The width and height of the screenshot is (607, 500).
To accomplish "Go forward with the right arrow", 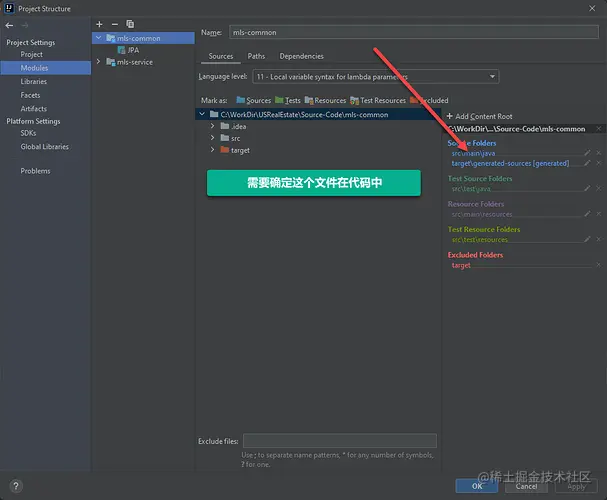I will point(25,25).
